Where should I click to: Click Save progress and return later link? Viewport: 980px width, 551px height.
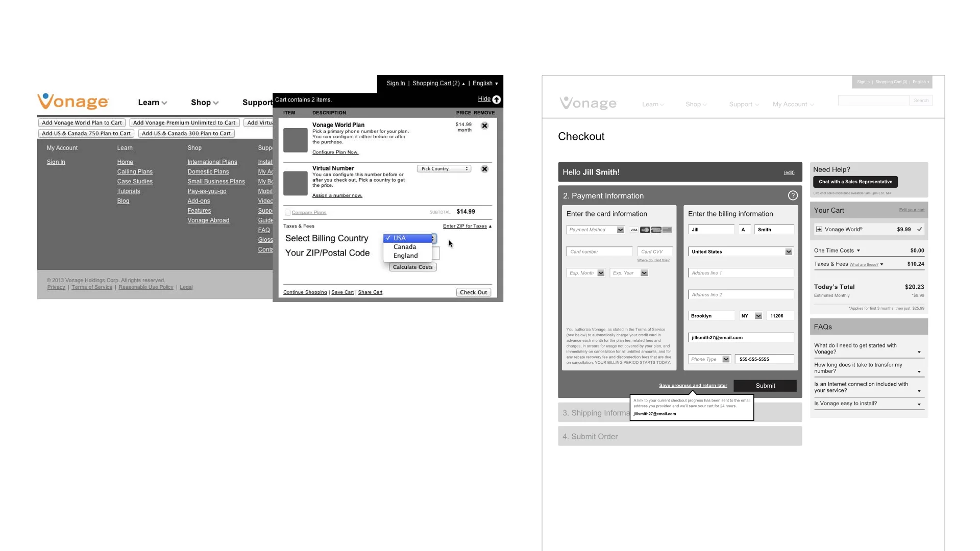point(693,386)
